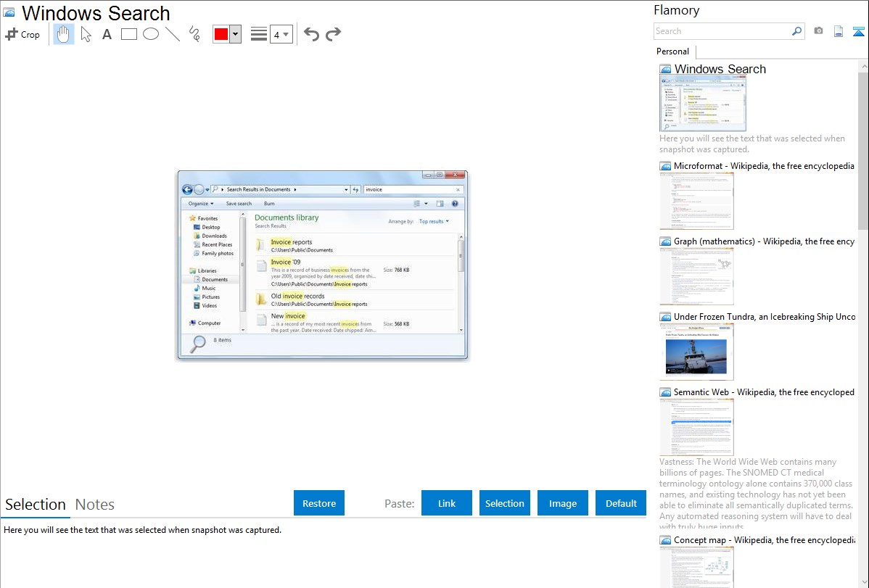Open the Selection tab

36,505
